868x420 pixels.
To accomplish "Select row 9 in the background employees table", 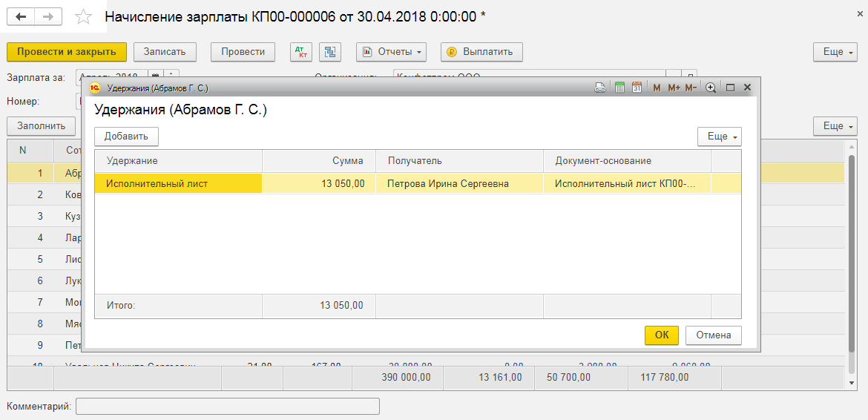I will 45,346.
